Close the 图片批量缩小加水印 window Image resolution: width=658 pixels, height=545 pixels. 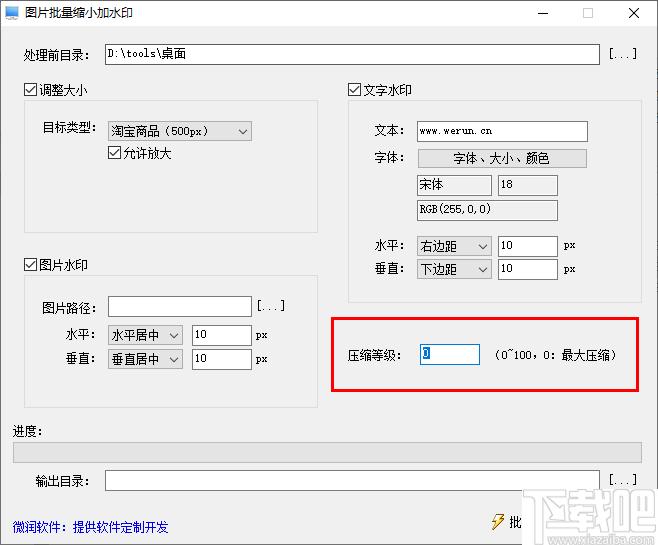pos(634,13)
